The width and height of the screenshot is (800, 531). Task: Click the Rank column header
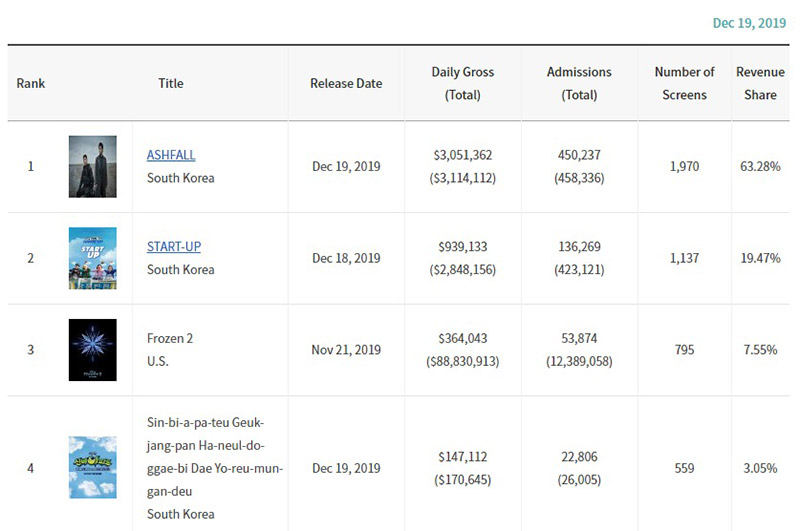pyautogui.click(x=31, y=84)
